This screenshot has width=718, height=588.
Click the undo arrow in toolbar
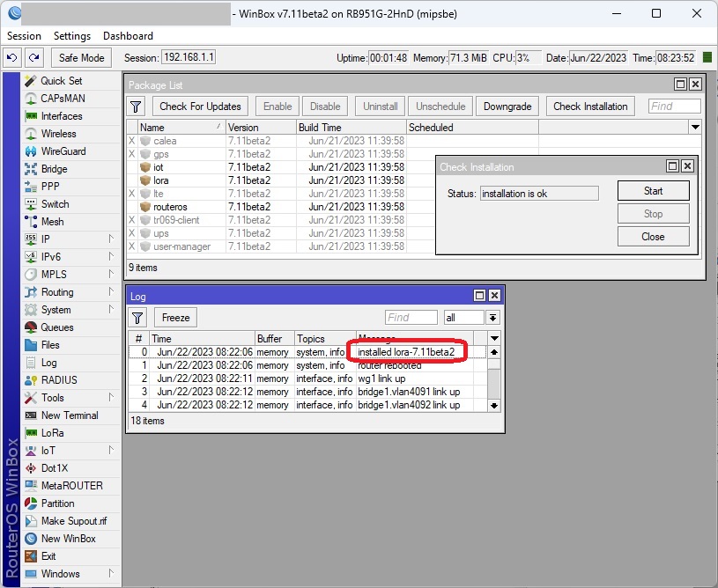click(12, 58)
